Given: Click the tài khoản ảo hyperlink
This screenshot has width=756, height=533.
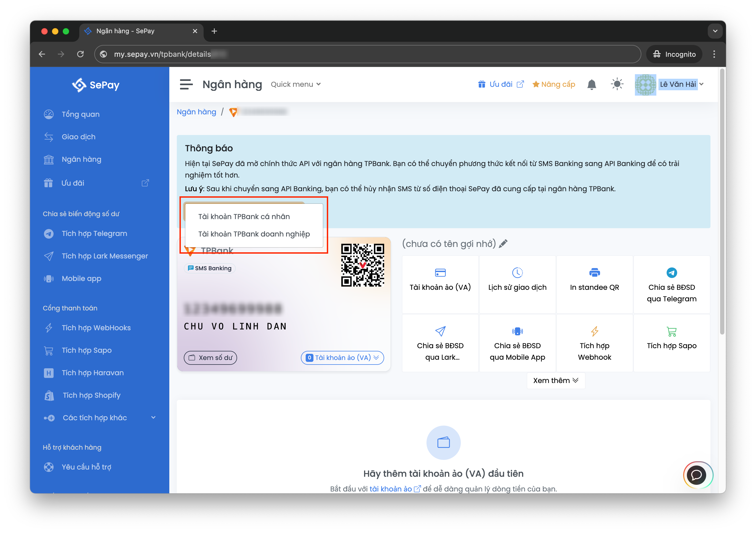Looking at the screenshot, I should coord(395,489).
